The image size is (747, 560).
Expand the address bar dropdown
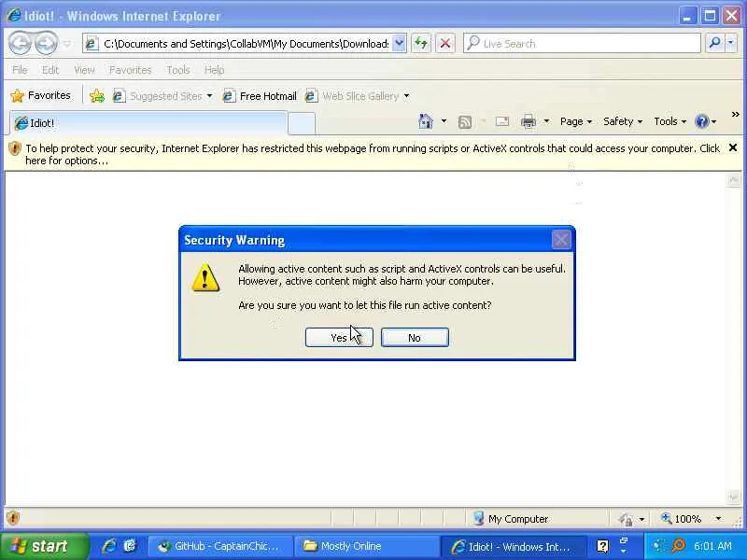(x=400, y=43)
